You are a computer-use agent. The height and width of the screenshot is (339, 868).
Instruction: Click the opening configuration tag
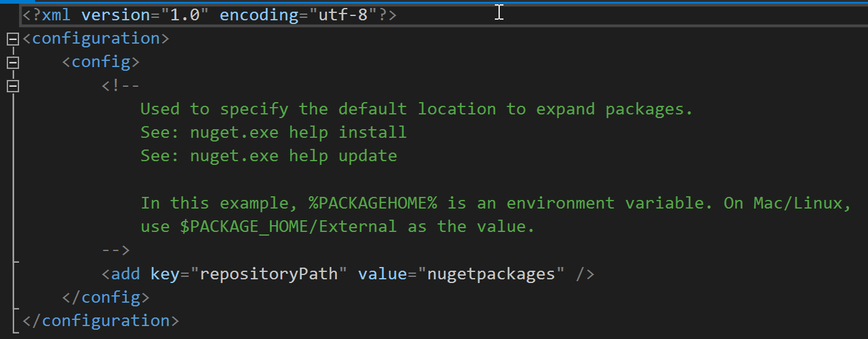96,39
